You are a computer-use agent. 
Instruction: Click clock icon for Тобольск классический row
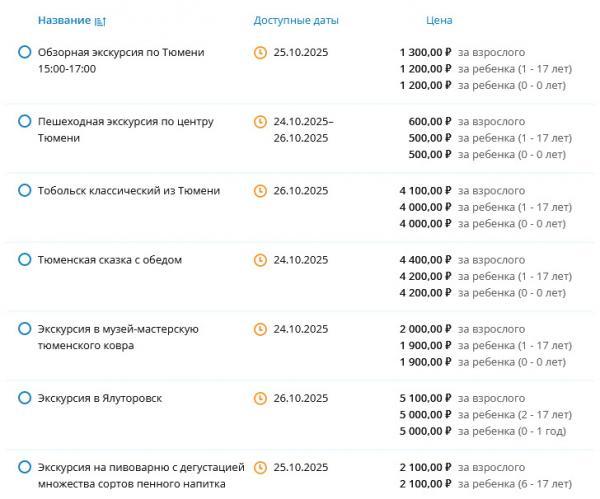tap(261, 191)
